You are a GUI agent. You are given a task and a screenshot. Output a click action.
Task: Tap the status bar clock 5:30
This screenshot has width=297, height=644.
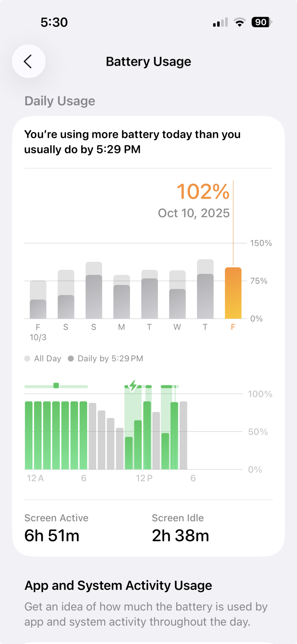tap(54, 22)
